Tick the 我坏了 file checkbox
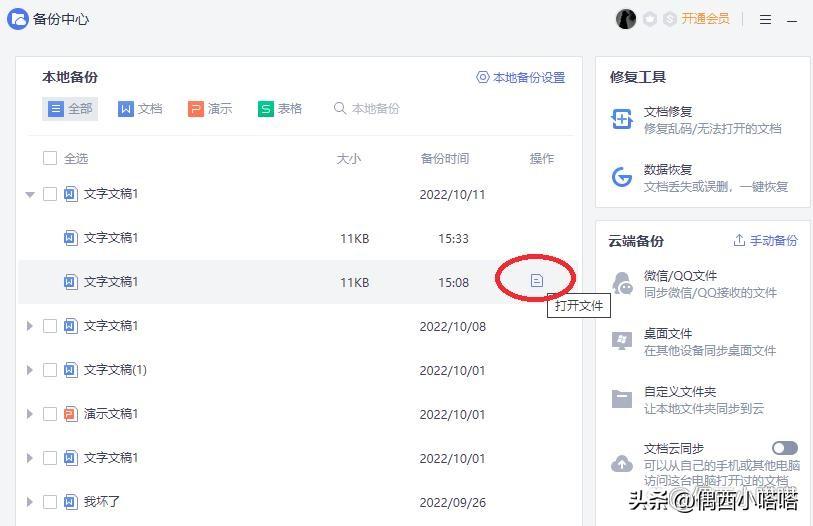This screenshot has height=526, width=813. coord(50,502)
